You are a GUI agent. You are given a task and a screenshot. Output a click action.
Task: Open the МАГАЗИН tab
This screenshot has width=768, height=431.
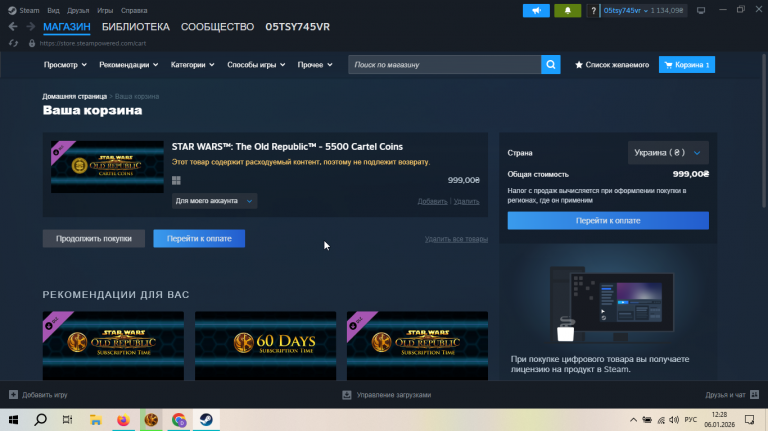click(67, 26)
